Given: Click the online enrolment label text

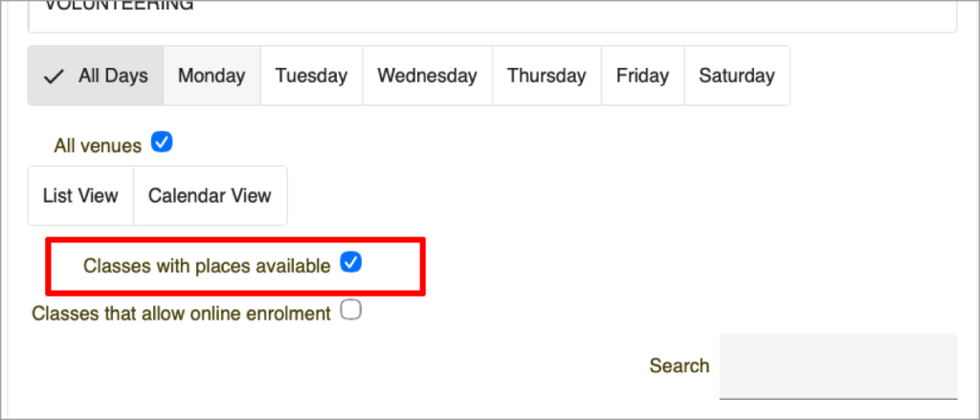Looking at the screenshot, I should [181, 313].
